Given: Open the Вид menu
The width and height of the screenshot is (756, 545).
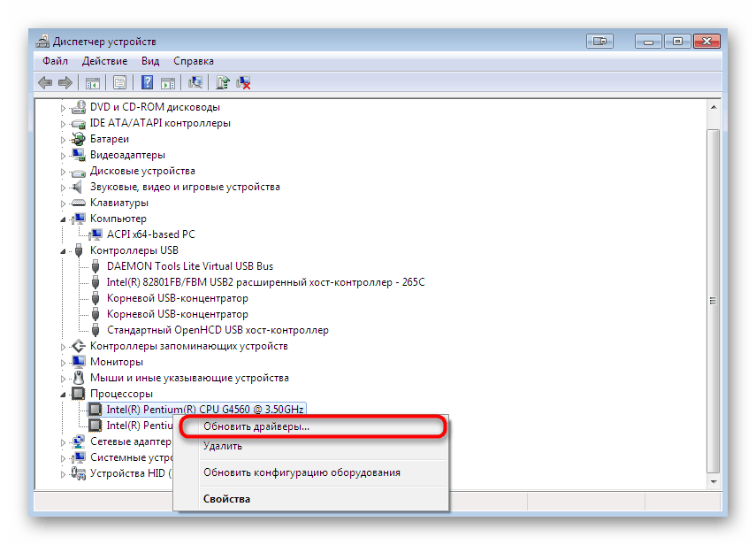Looking at the screenshot, I should (x=150, y=61).
